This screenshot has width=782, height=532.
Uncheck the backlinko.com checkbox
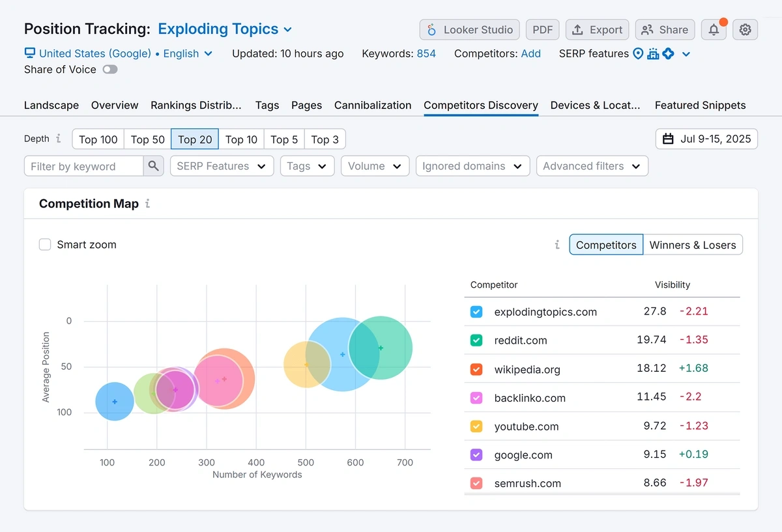point(476,398)
